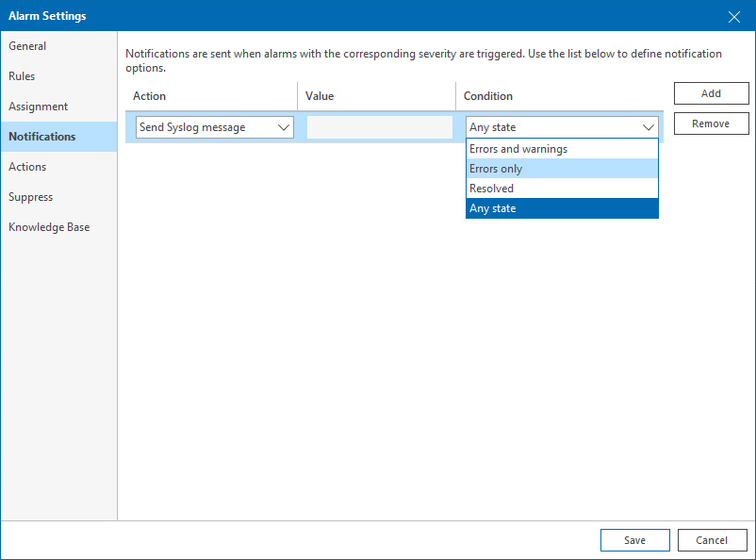The image size is (756, 560).
Task: Open the Knowledge Base tab
Action: [x=49, y=227]
